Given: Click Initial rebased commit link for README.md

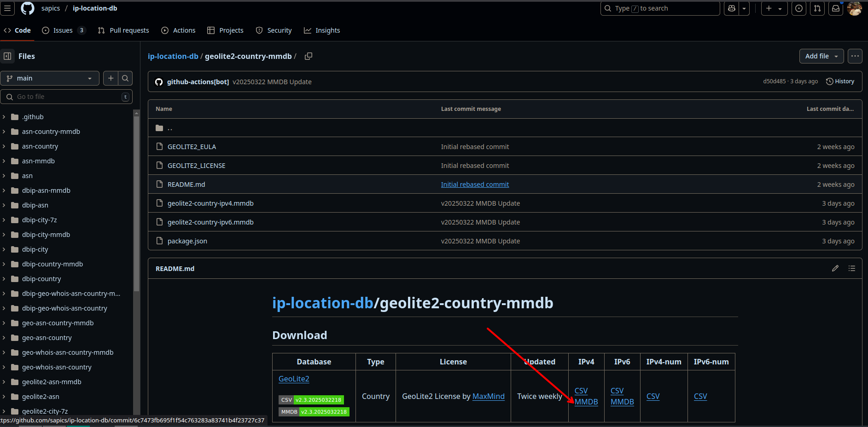Looking at the screenshot, I should (475, 185).
